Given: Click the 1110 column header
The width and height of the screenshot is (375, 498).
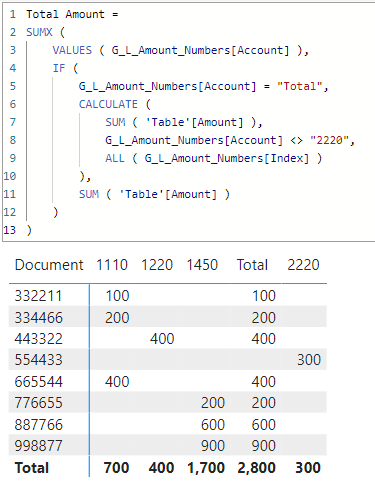Looking at the screenshot, I should point(112,265).
